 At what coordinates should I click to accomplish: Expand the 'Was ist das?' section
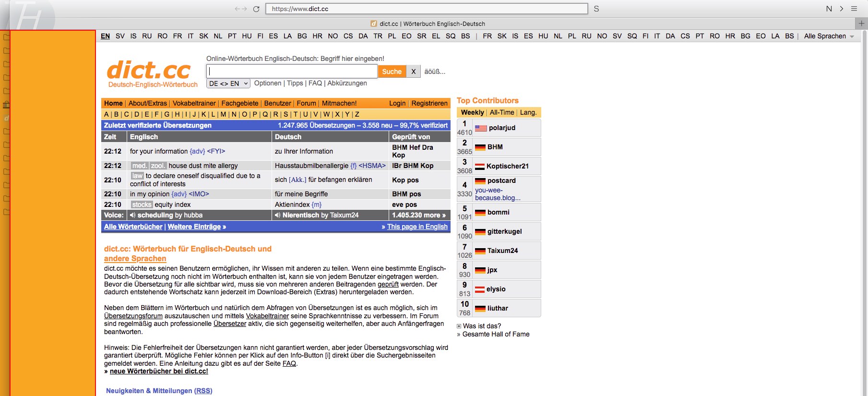pos(459,326)
